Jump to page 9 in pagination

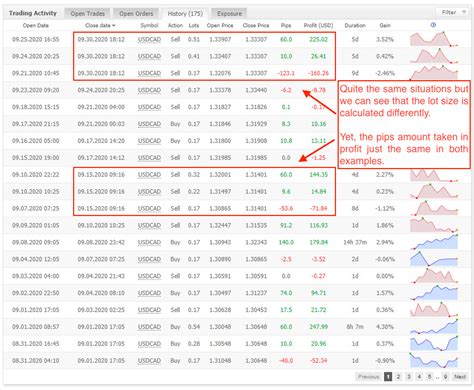(445, 377)
